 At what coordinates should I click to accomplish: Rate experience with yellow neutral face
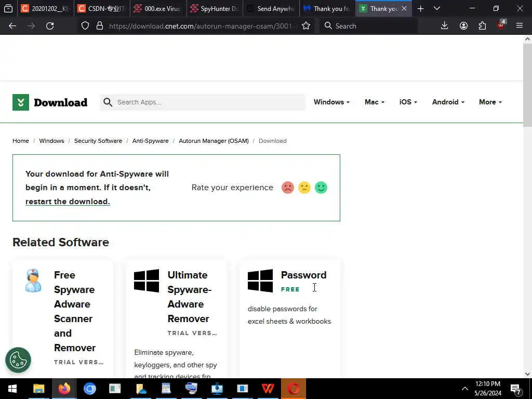pos(304,188)
